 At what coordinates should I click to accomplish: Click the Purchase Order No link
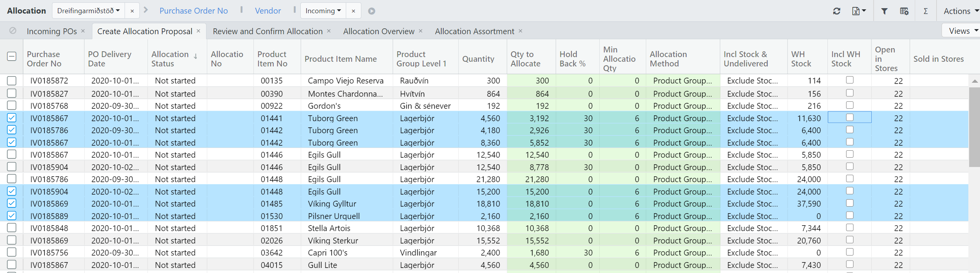point(193,11)
